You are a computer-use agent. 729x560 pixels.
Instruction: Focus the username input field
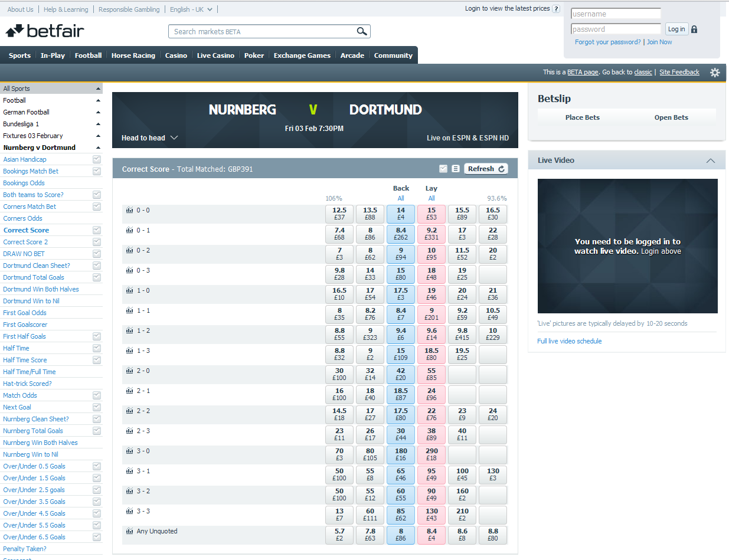point(616,14)
